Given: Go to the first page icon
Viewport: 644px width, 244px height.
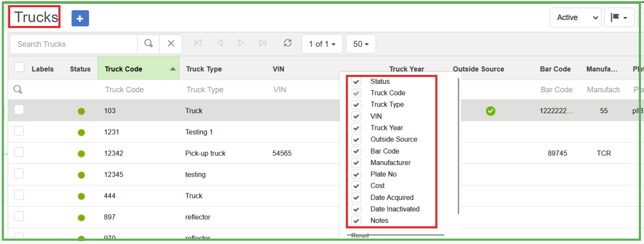Looking at the screenshot, I should pyautogui.click(x=198, y=43).
